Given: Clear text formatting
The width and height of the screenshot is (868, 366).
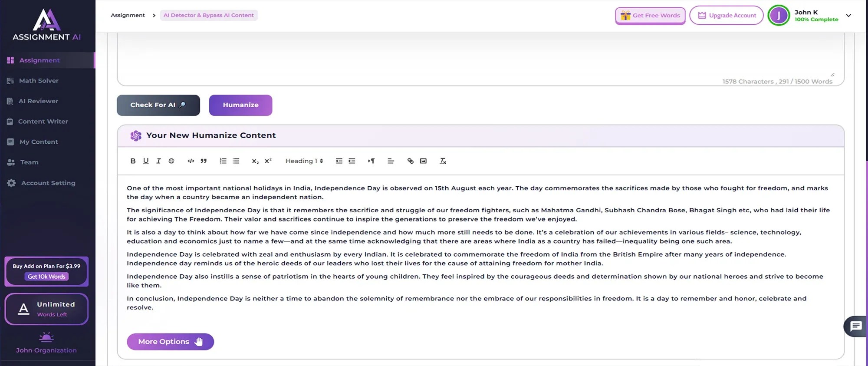Looking at the screenshot, I should [443, 161].
